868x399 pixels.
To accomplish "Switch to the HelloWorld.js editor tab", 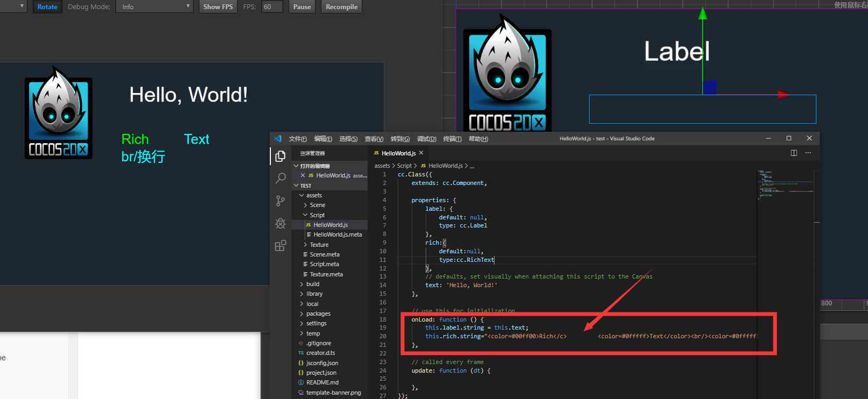I will 398,153.
